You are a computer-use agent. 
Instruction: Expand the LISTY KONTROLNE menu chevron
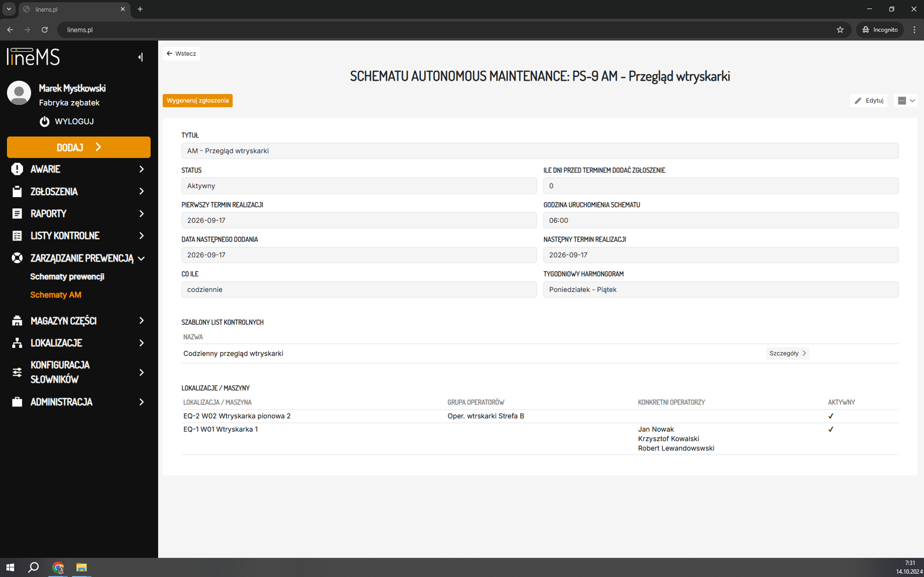click(x=141, y=236)
